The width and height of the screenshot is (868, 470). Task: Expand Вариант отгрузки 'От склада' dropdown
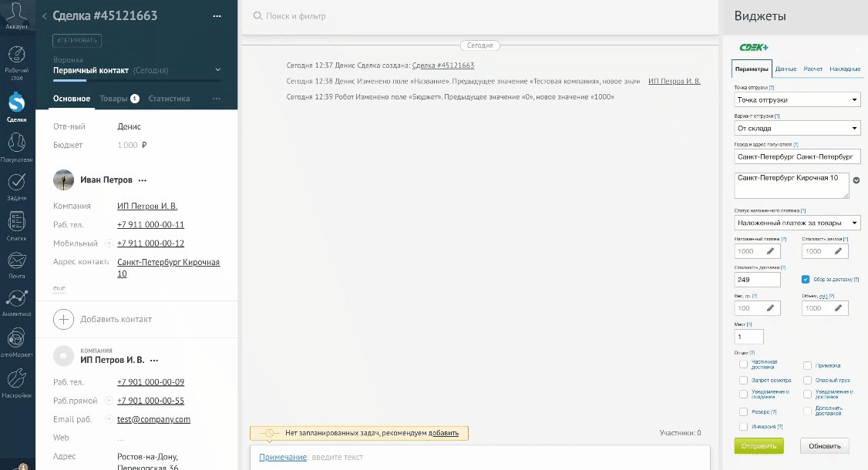pyautogui.click(x=796, y=129)
